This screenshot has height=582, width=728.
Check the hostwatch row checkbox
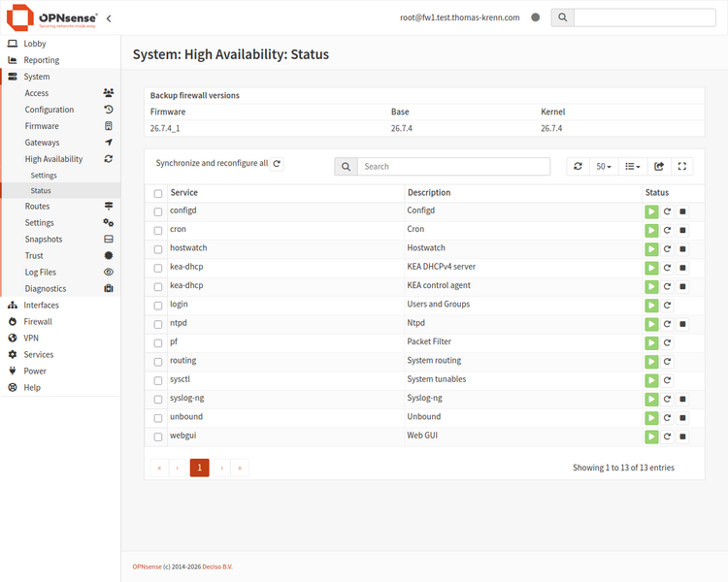[158, 249]
